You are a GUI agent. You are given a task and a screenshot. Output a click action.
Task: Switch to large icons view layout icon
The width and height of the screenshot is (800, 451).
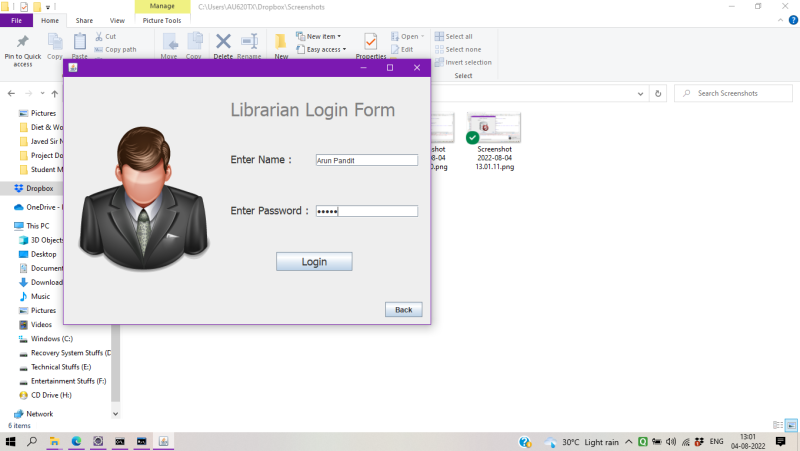[x=791, y=425]
